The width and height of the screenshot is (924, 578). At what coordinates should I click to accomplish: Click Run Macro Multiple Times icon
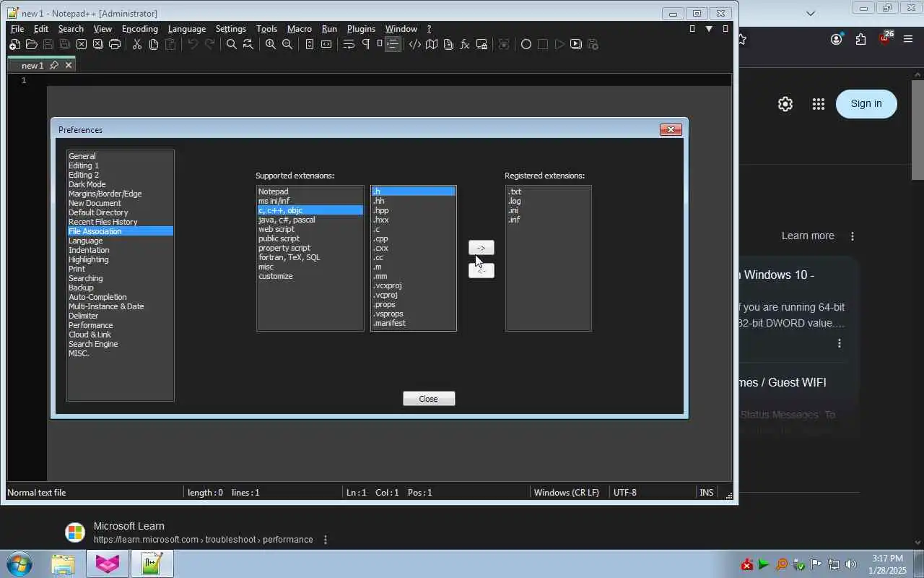pos(576,44)
